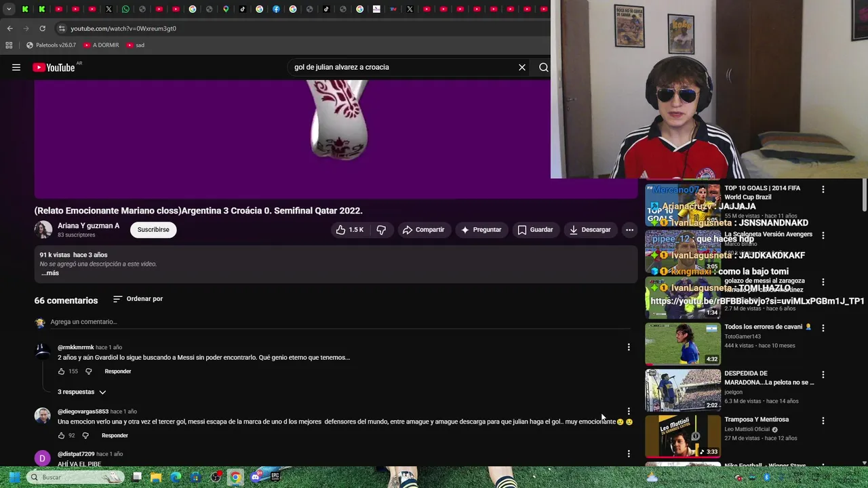Open options for La Scaloneta Versión Avengers
Viewport: 868px width, 488px height.
(823, 235)
